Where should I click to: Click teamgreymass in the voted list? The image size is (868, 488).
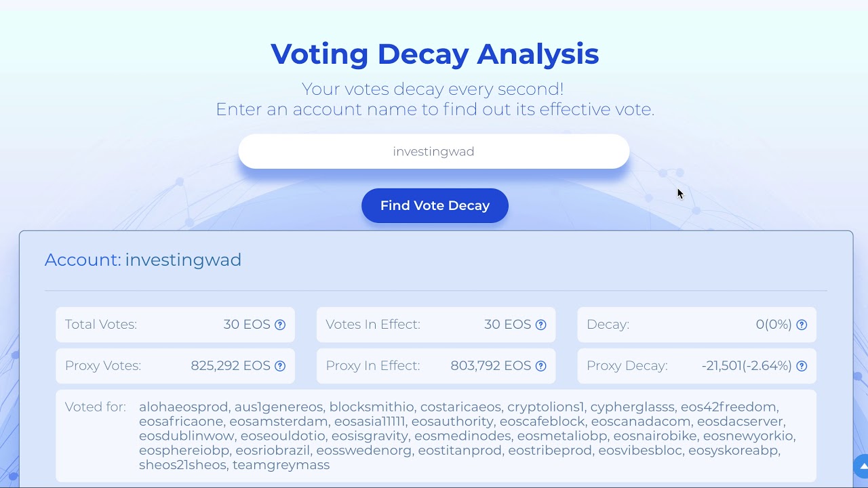[281, 465]
